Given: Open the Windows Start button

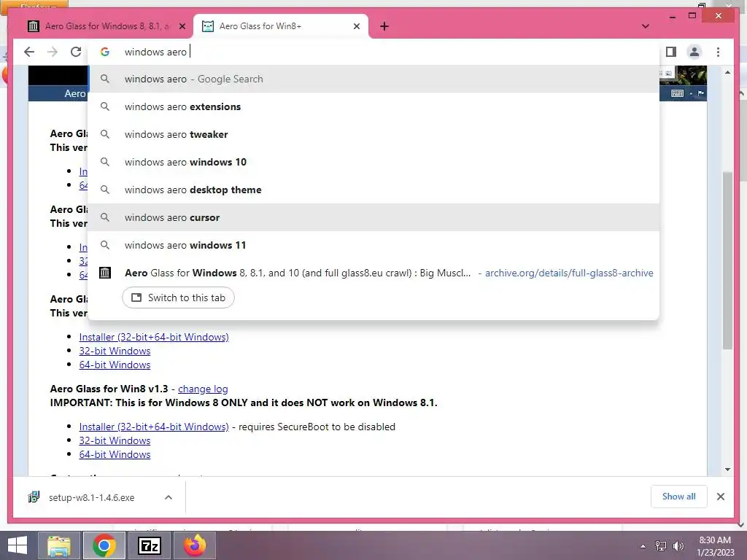Looking at the screenshot, I should (x=18, y=545).
